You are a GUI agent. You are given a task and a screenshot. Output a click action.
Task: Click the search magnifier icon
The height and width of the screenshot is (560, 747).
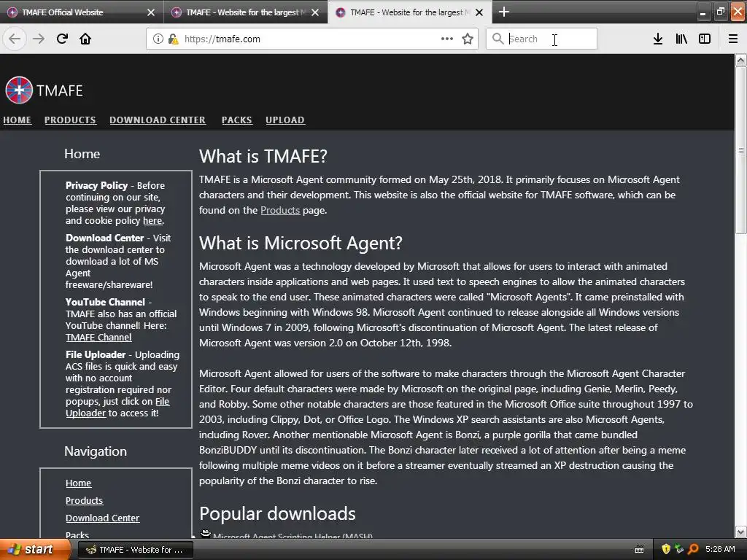coord(498,39)
